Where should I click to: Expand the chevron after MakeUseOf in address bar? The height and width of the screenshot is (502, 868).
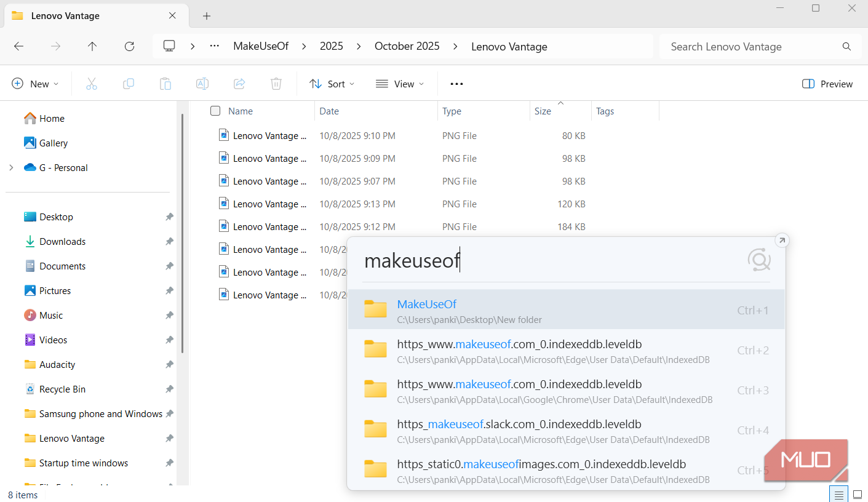[304, 46]
